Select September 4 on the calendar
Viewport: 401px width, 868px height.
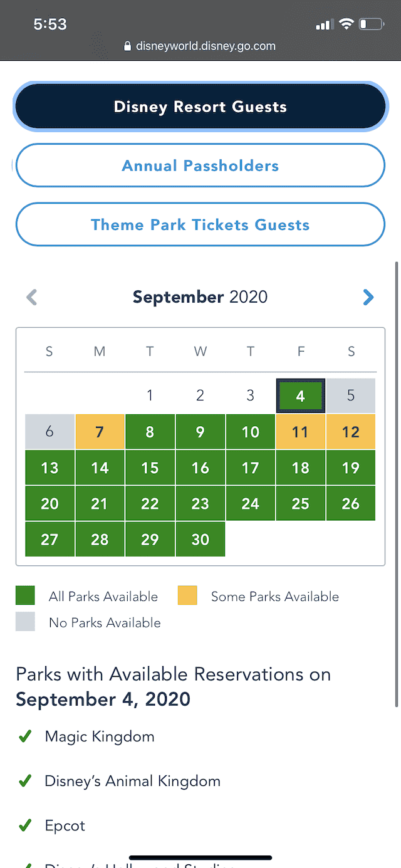pyautogui.click(x=301, y=395)
